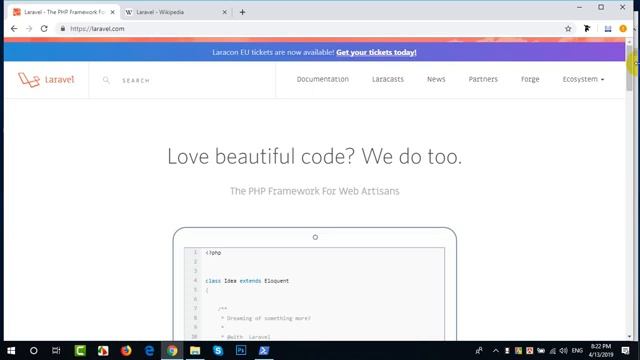The width and height of the screenshot is (640, 360).
Task: Click the search magnifier icon
Action: pos(106,80)
